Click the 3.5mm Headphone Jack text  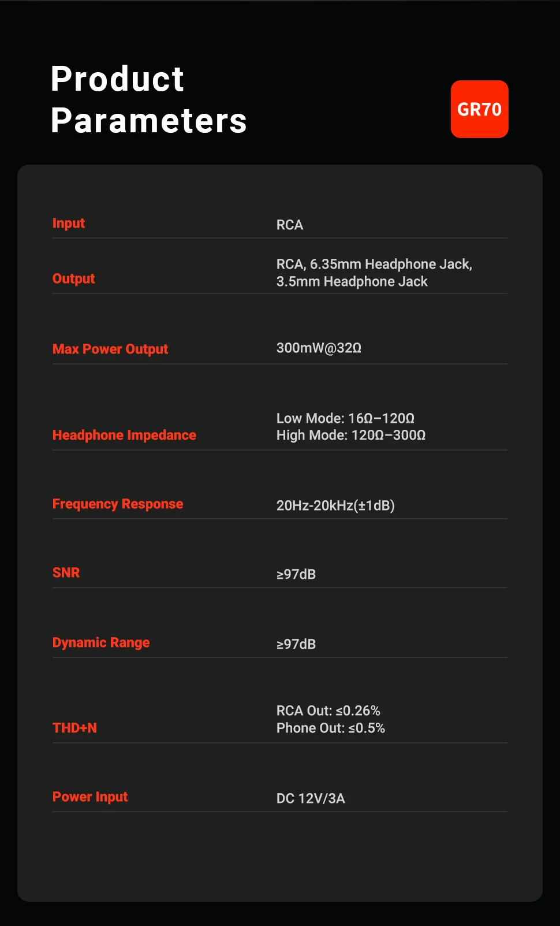click(352, 282)
